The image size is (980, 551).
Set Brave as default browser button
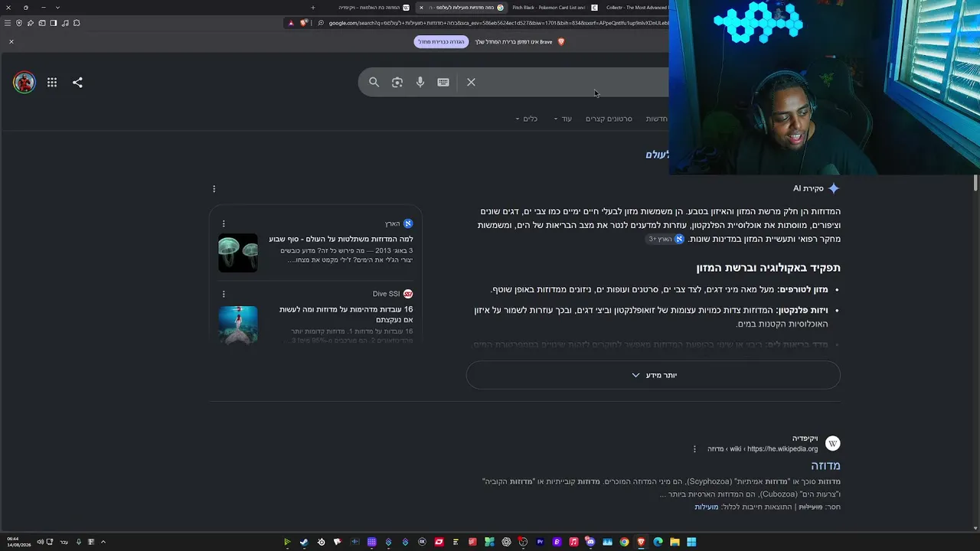click(x=441, y=42)
